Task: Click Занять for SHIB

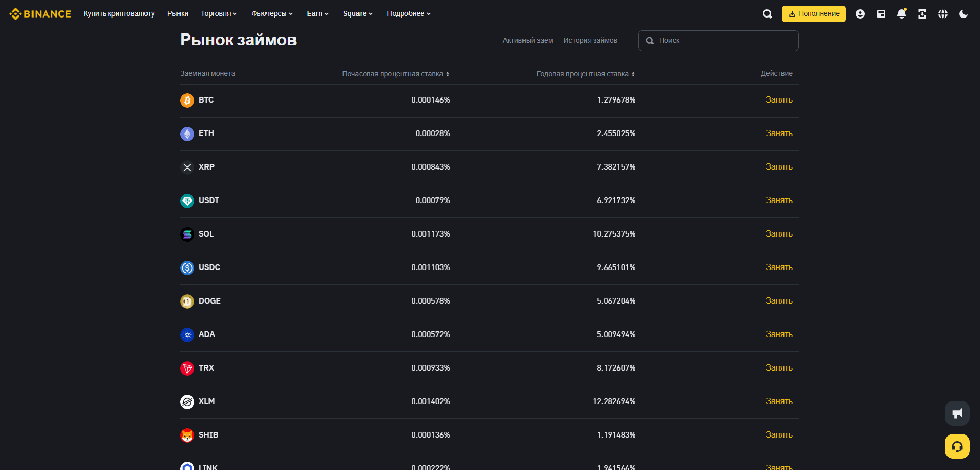Action: pyautogui.click(x=779, y=435)
